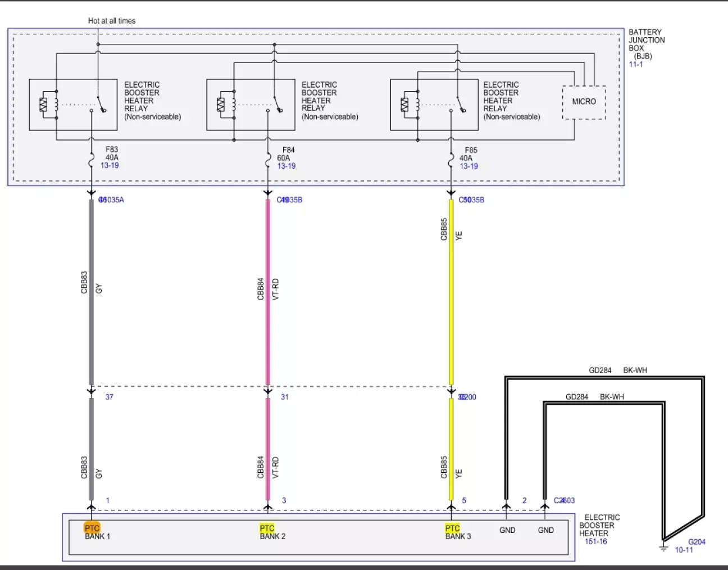Click the G204 ground reference label

click(x=697, y=542)
